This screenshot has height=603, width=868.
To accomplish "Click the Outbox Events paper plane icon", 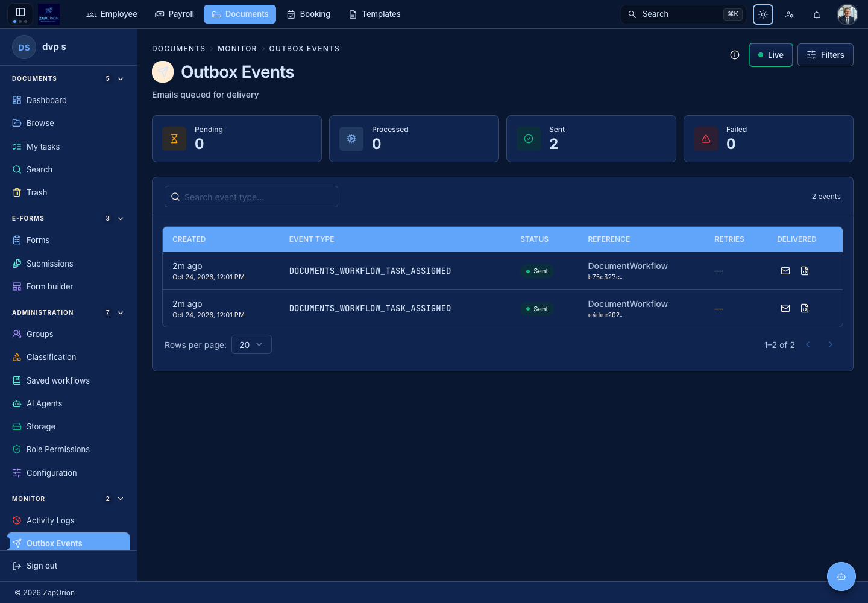I will tap(163, 72).
